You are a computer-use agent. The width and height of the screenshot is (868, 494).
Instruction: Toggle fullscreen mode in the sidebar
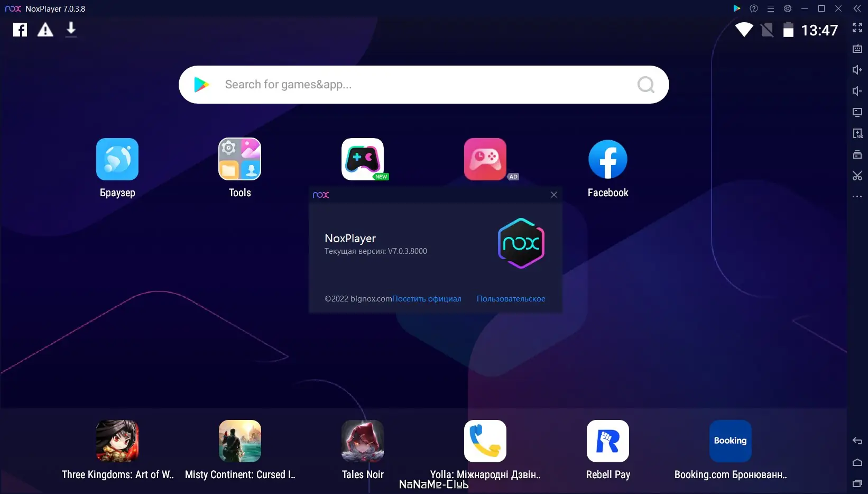[x=857, y=28]
